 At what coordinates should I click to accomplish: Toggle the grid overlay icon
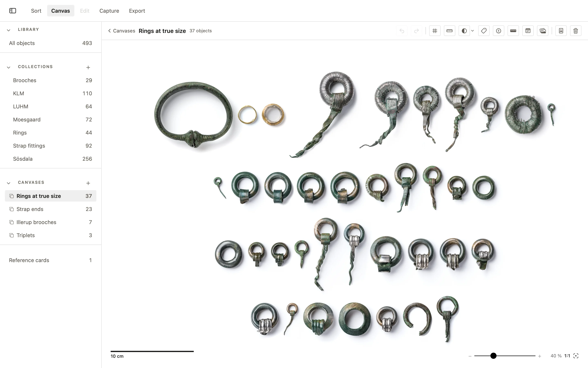[x=435, y=31]
